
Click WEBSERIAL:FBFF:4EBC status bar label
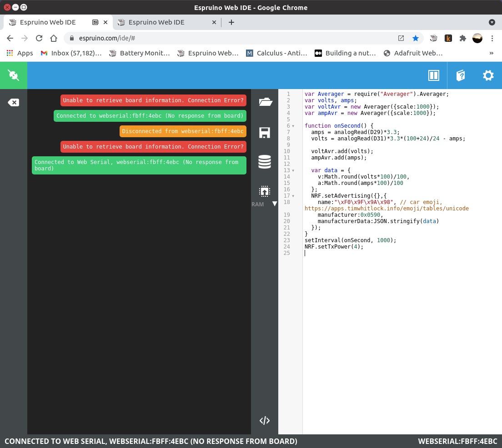(457, 441)
